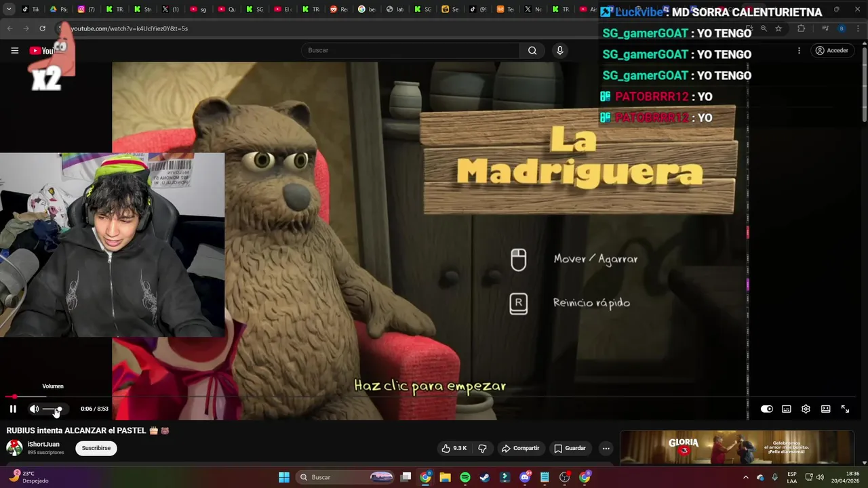The height and width of the screenshot is (488, 868).
Task: Dislike the video
Action: tap(483, 448)
